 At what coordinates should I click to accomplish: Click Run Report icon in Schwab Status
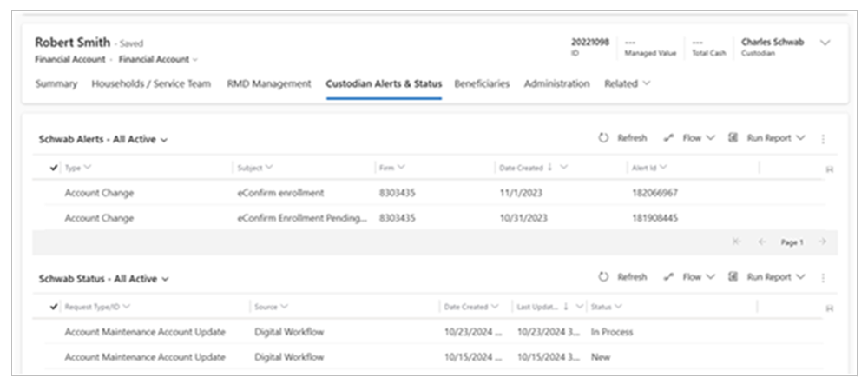click(x=733, y=277)
